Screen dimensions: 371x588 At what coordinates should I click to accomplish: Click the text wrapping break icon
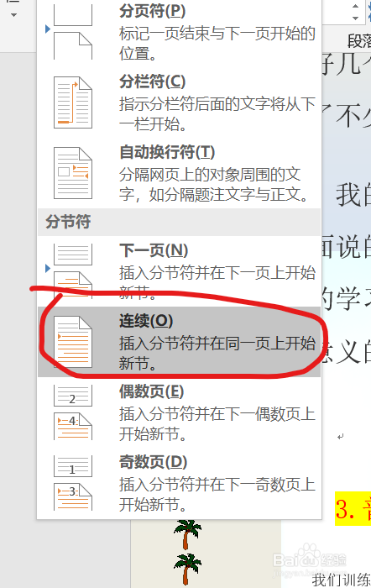[x=73, y=173]
